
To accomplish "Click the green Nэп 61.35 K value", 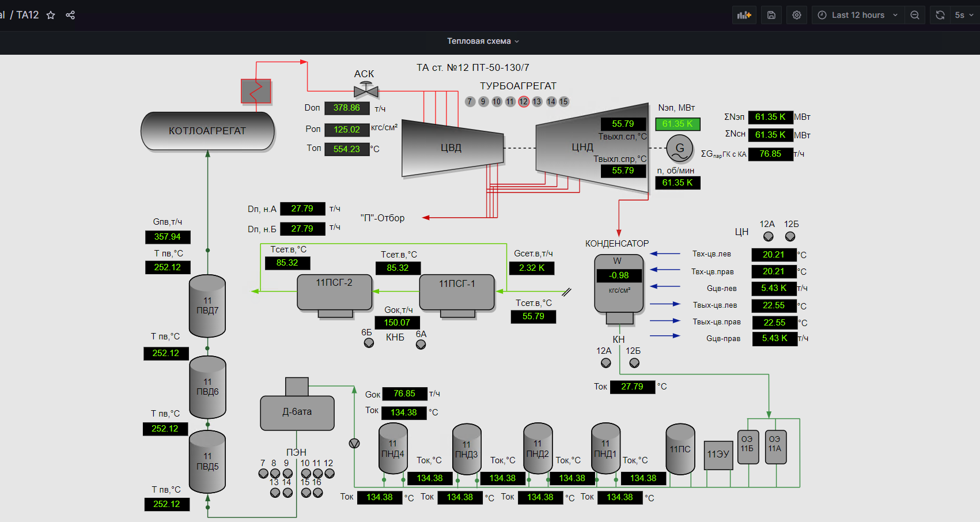I will (x=678, y=124).
